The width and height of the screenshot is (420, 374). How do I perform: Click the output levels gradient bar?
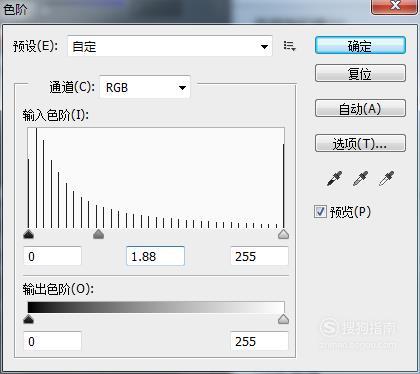[x=156, y=307]
